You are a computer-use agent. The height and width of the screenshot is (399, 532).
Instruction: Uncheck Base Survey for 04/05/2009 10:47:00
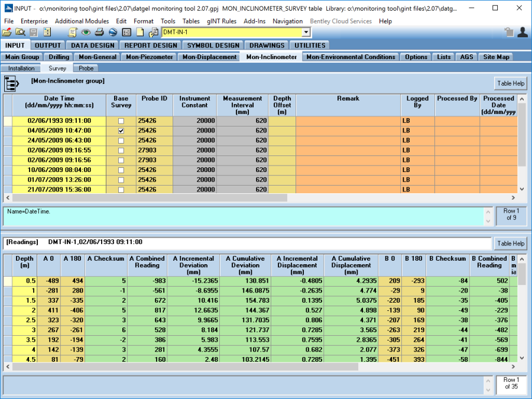click(x=121, y=131)
